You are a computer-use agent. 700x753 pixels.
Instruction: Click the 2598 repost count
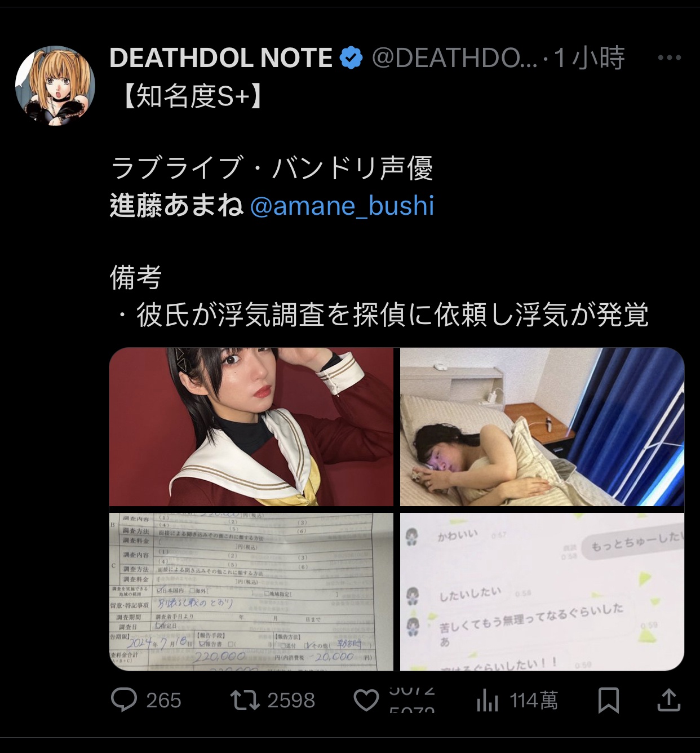[x=291, y=701]
